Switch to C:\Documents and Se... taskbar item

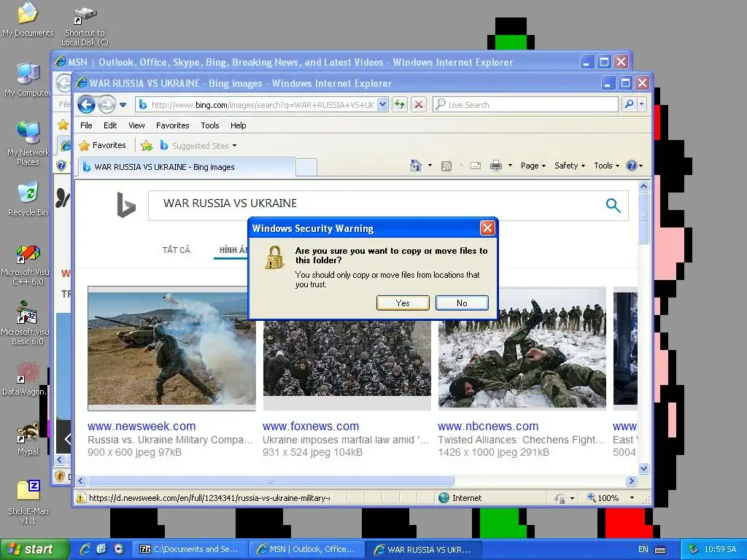(x=190, y=550)
